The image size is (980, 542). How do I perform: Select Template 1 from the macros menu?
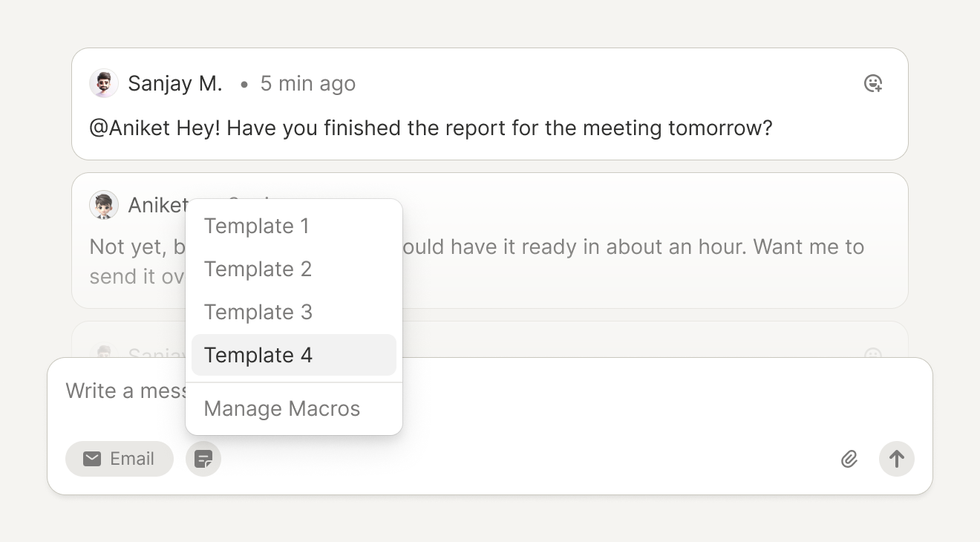257,226
